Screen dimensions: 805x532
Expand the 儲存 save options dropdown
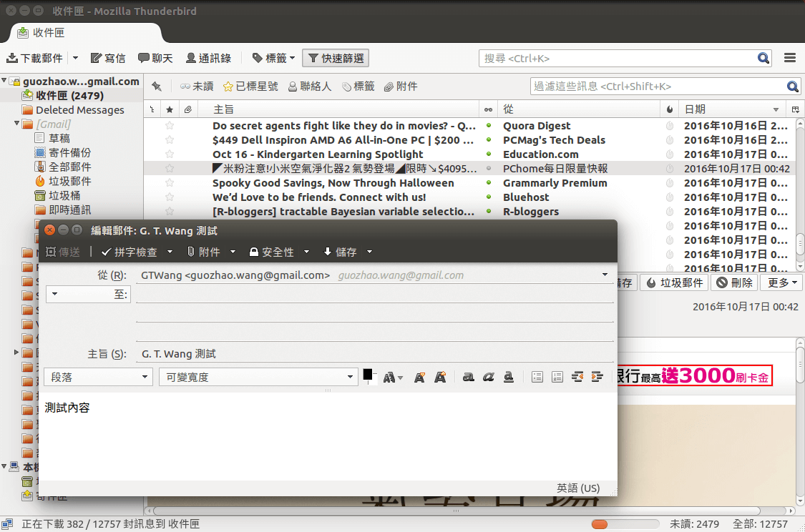pos(369,252)
